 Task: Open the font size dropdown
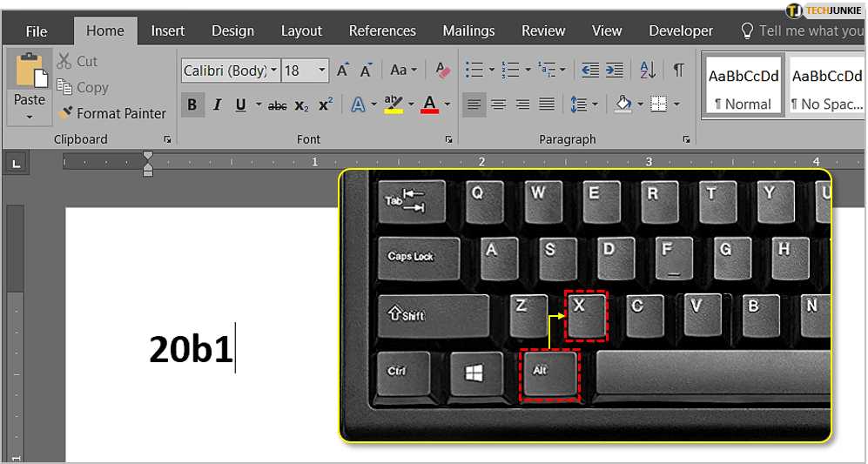tap(322, 71)
